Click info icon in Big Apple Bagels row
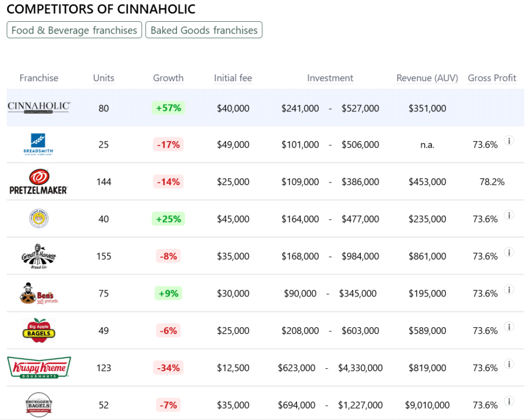531x420 pixels. pos(509,327)
